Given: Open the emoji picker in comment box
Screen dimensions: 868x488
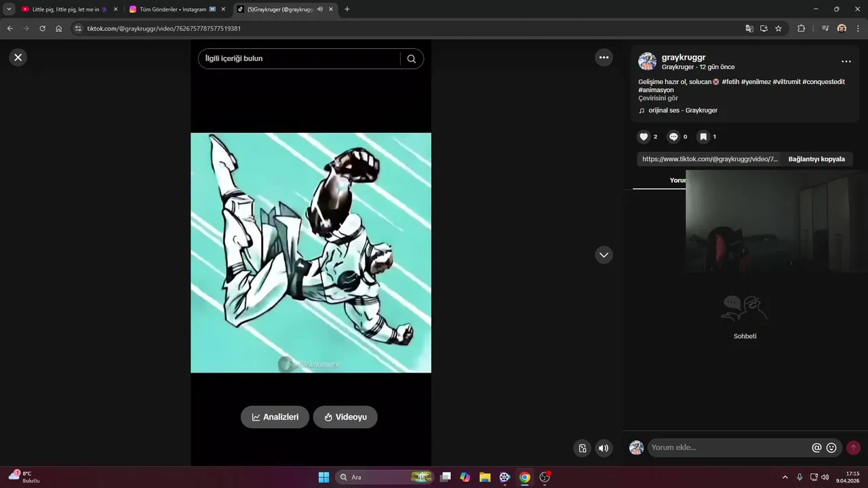Looking at the screenshot, I should click(x=831, y=447).
